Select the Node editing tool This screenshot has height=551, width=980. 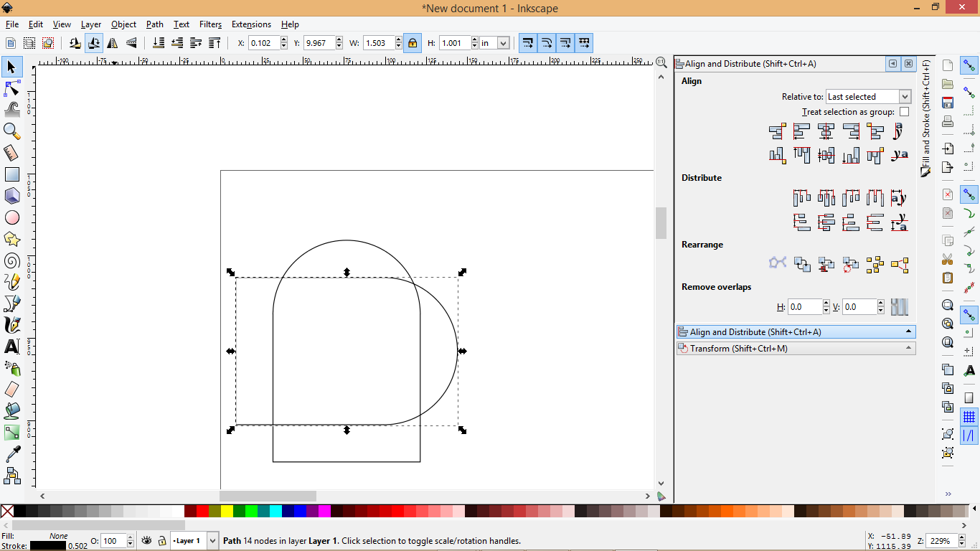click(x=11, y=88)
